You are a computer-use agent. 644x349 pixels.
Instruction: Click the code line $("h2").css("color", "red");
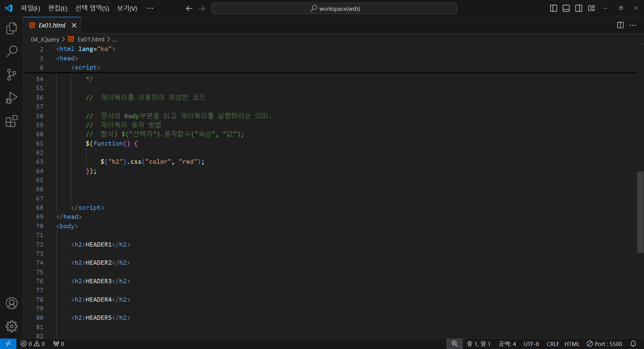tap(152, 162)
